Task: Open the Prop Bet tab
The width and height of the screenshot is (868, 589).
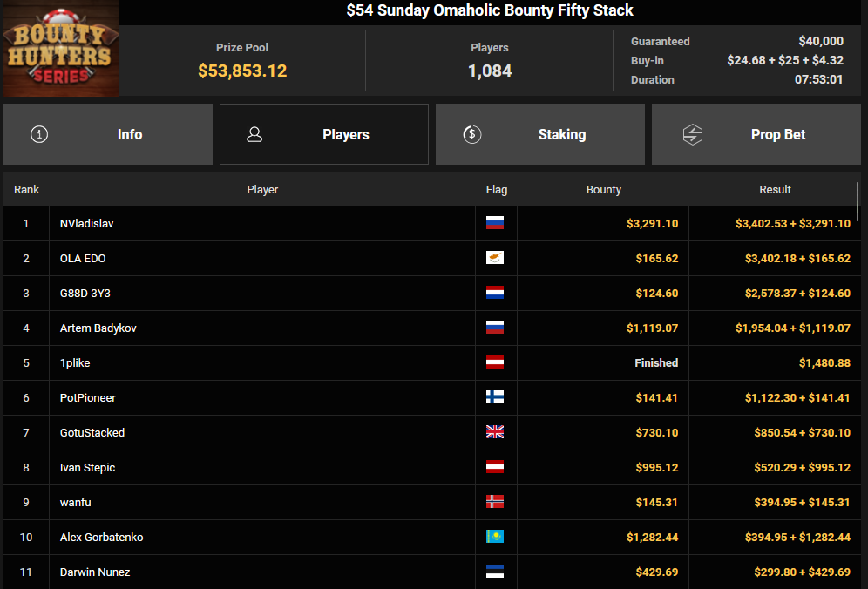Action: coord(756,134)
